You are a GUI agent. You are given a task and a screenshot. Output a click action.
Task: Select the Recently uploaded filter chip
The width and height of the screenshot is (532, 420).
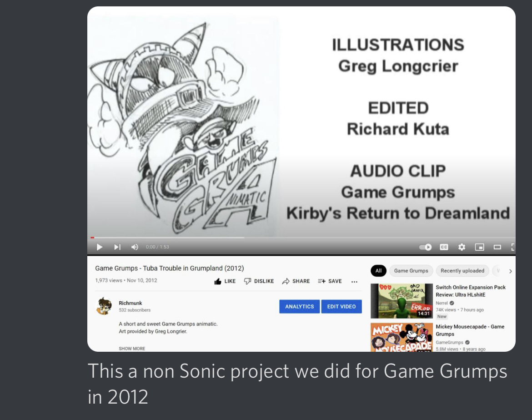[x=462, y=271]
